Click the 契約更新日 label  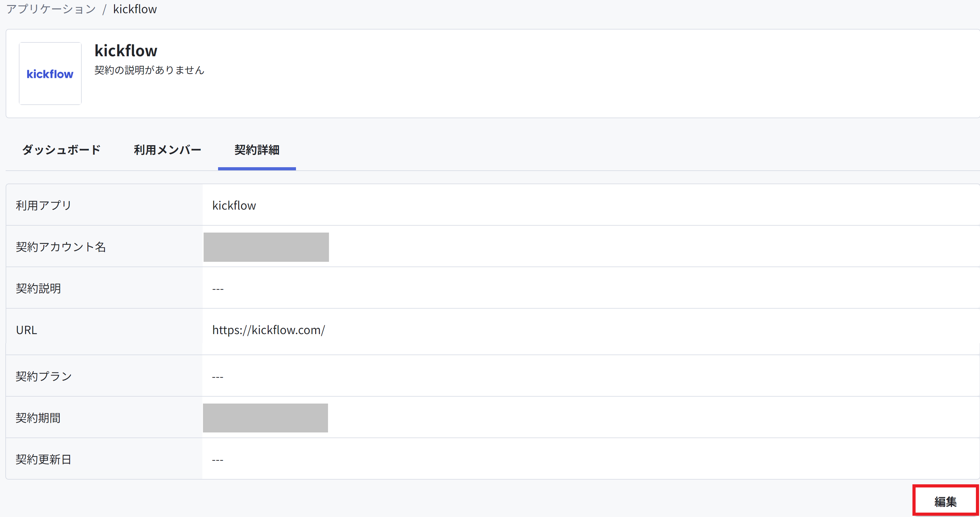click(x=43, y=459)
